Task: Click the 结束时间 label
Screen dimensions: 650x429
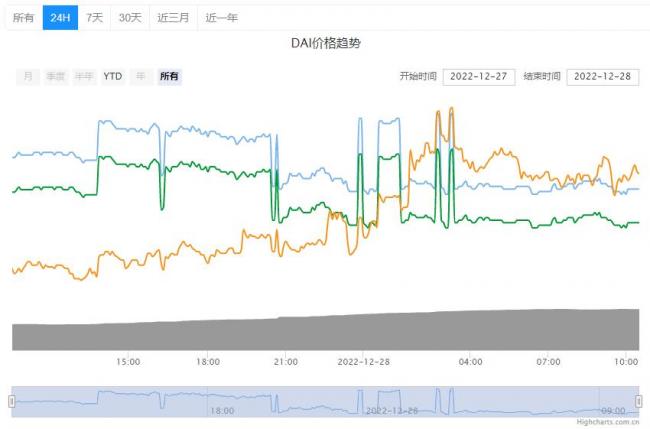Action: click(x=542, y=76)
